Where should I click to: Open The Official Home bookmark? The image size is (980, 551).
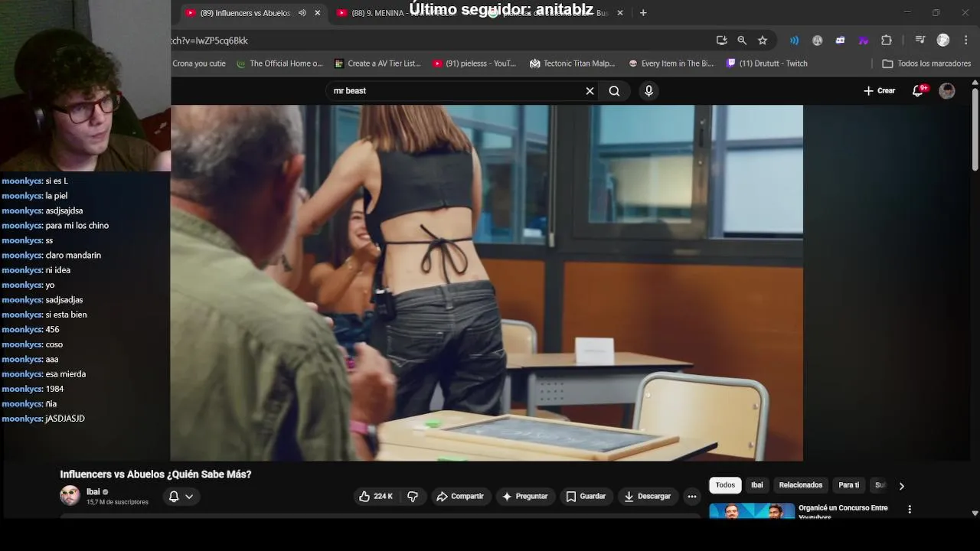[279, 64]
